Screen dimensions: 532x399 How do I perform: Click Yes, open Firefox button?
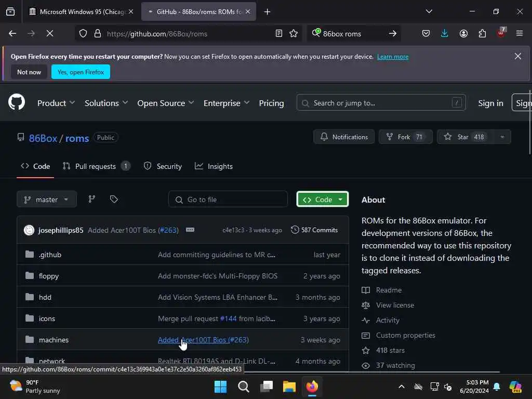[81, 72]
